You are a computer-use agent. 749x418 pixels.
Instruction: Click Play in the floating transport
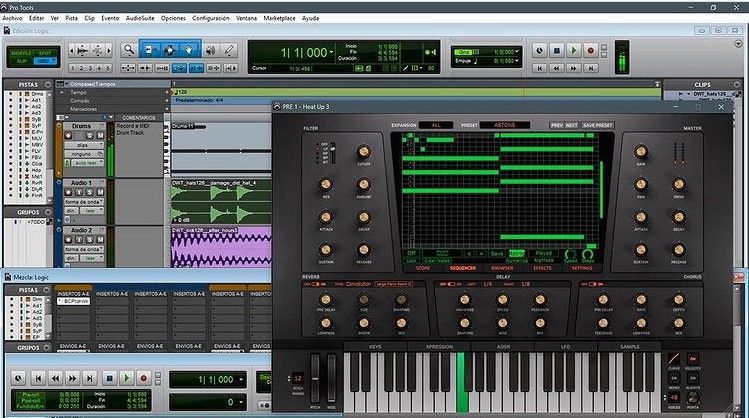pyautogui.click(x=127, y=378)
